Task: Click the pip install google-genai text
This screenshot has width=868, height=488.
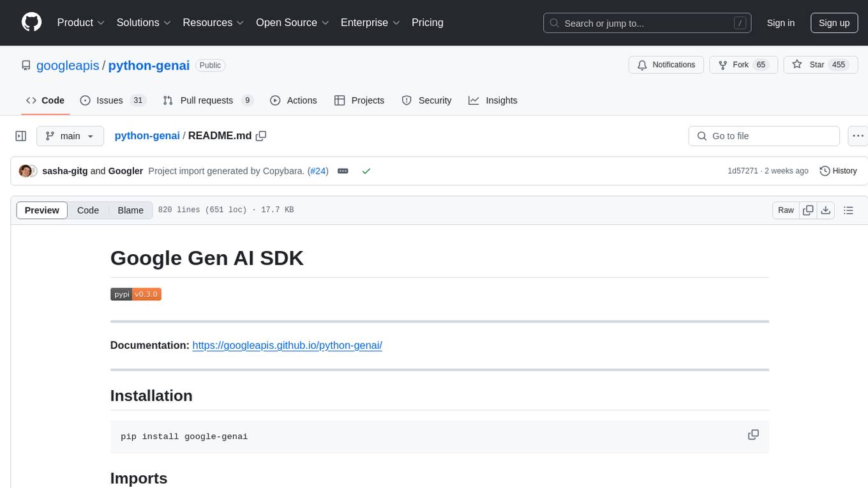Action: (x=184, y=437)
